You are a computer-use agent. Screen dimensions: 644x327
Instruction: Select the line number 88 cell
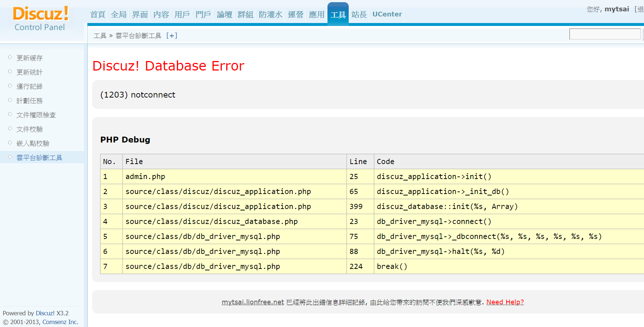point(360,251)
